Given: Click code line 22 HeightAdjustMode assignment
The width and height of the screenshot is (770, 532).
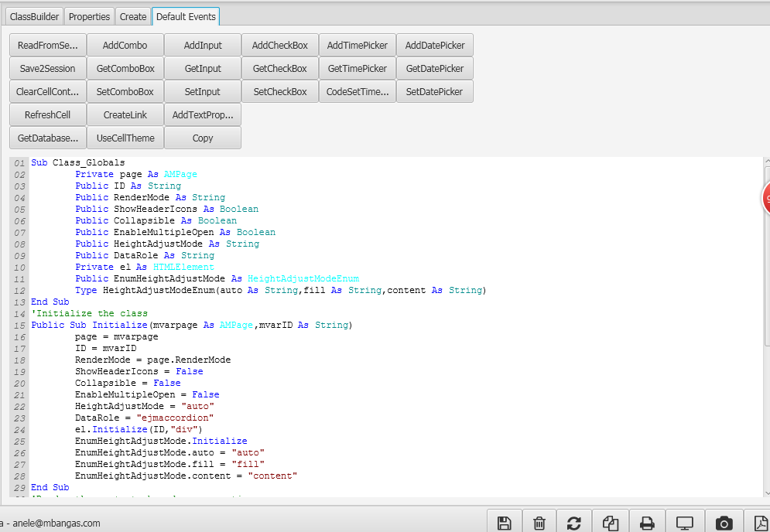Looking at the screenshot, I should [x=144, y=406].
